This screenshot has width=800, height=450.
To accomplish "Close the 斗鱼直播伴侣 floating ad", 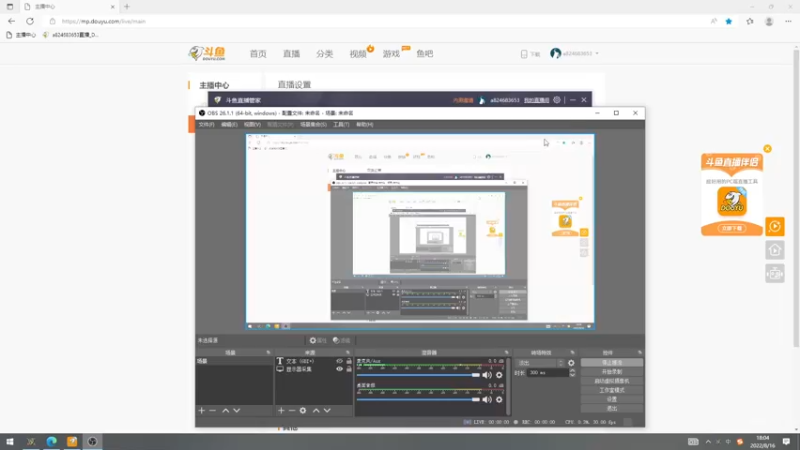I will tap(767, 149).
